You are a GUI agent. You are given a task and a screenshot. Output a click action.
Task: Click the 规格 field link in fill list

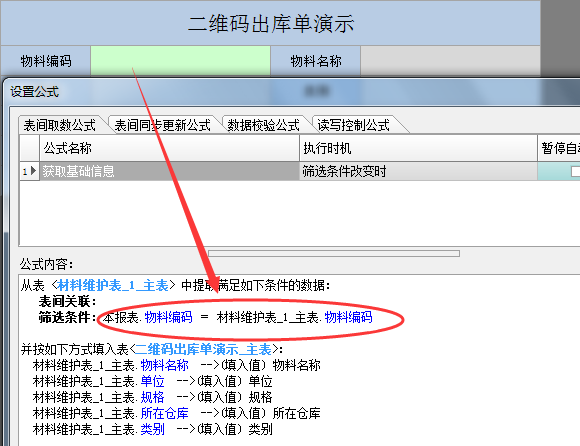click(x=152, y=397)
